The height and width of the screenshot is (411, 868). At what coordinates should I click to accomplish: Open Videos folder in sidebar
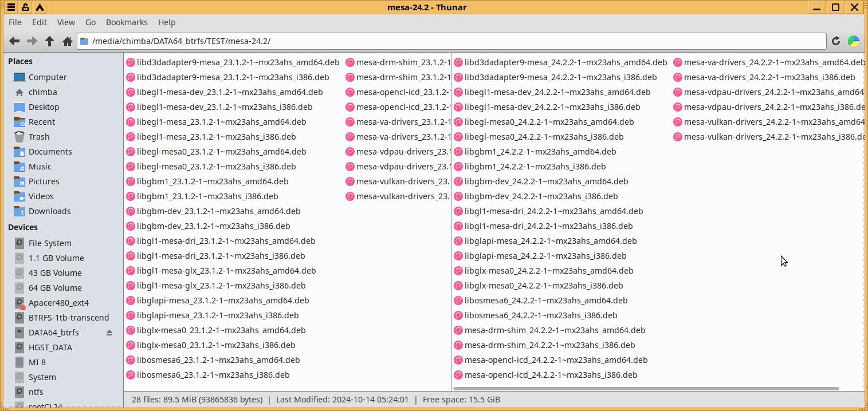41,196
